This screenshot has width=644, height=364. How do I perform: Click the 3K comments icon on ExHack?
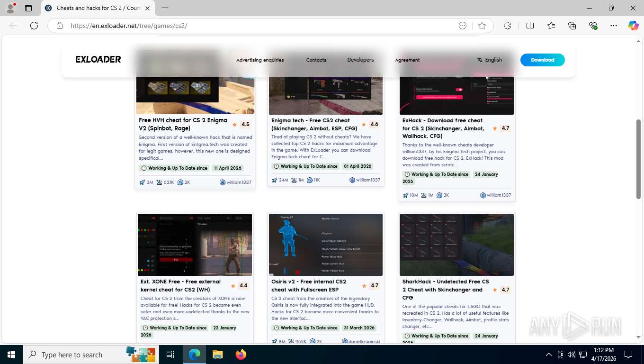[x=439, y=195]
